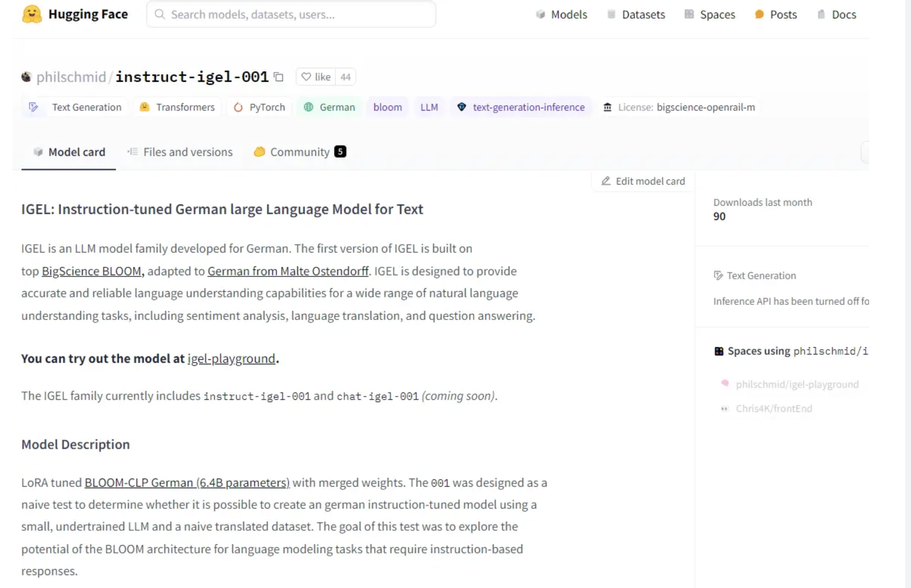
Task: Click the Edit model card pencil icon
Action: 606,181
